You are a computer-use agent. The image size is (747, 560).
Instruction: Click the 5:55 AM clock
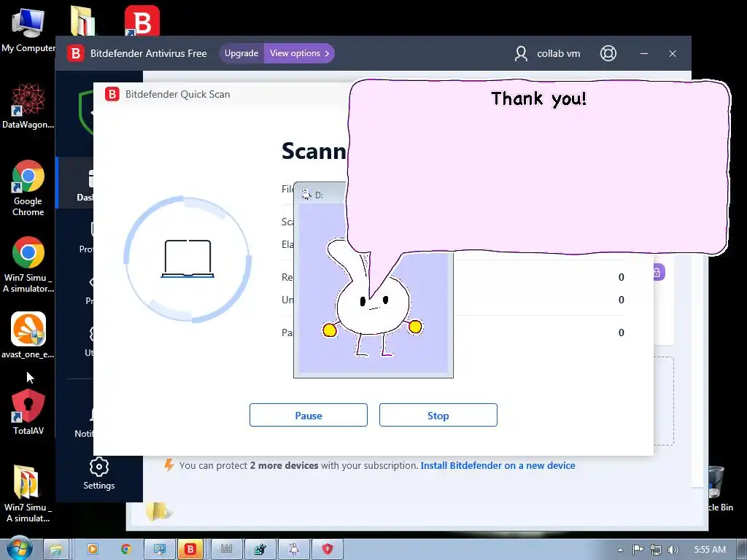(710, 550)
